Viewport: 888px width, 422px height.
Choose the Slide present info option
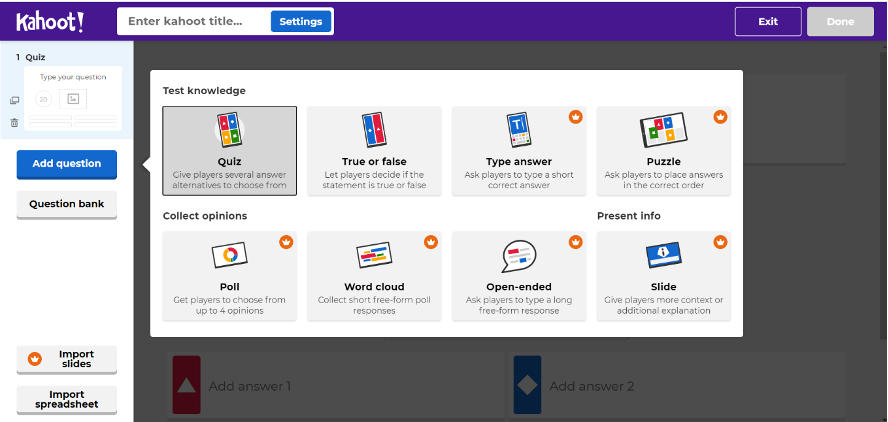click(664, 276)
